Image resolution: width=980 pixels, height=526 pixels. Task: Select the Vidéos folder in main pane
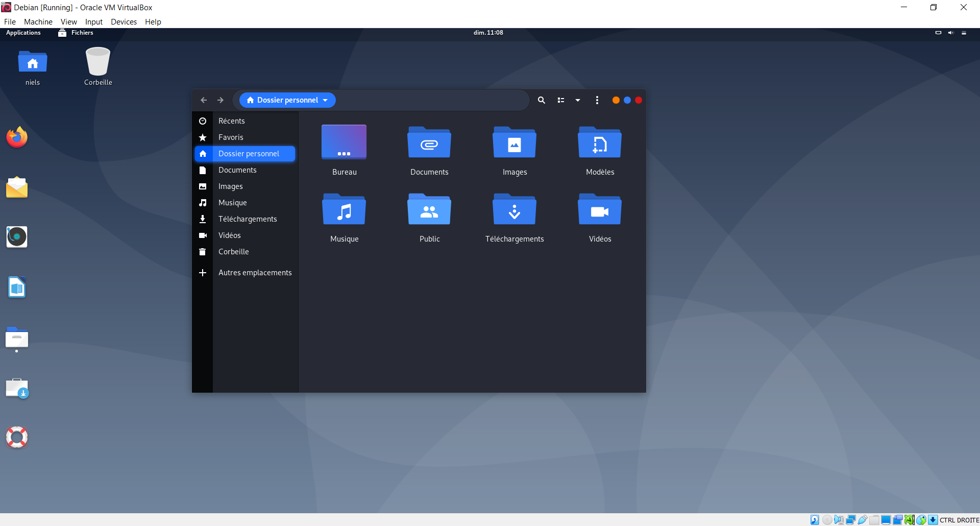click(x=600, y=210)
